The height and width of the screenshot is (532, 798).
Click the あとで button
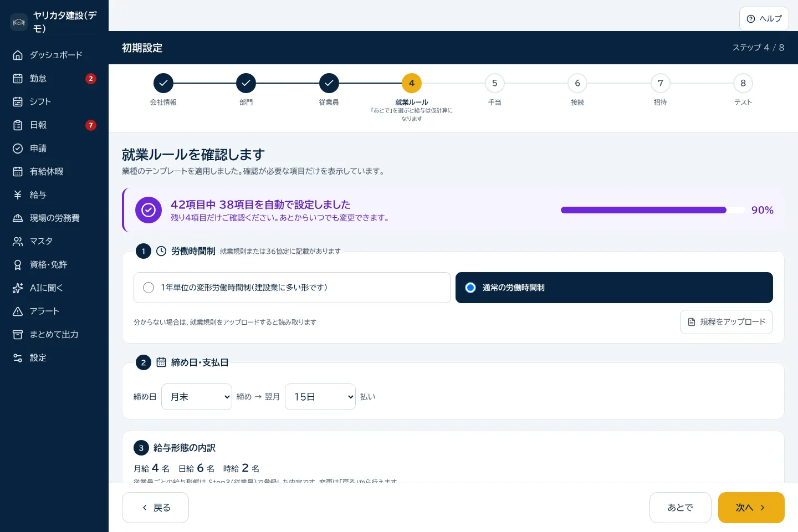point(681,508)
